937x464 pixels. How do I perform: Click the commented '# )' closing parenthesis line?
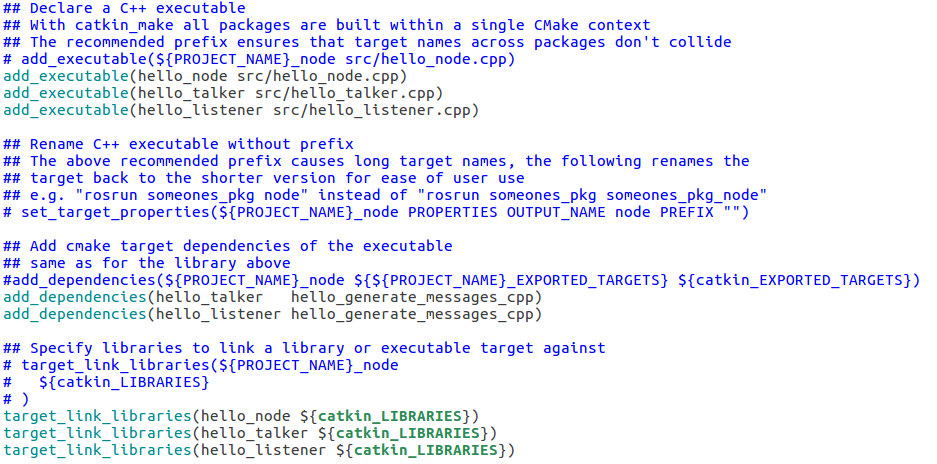click(17, 399)
